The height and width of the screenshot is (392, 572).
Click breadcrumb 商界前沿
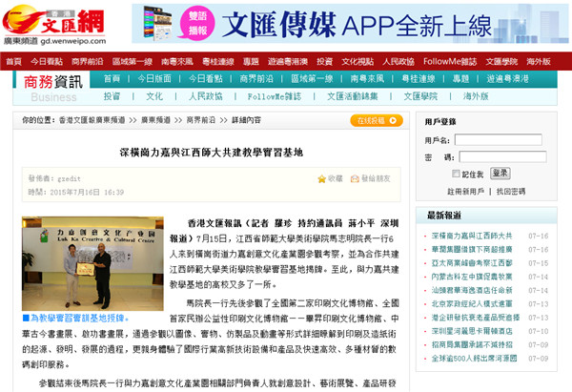(x=200, y=120)
